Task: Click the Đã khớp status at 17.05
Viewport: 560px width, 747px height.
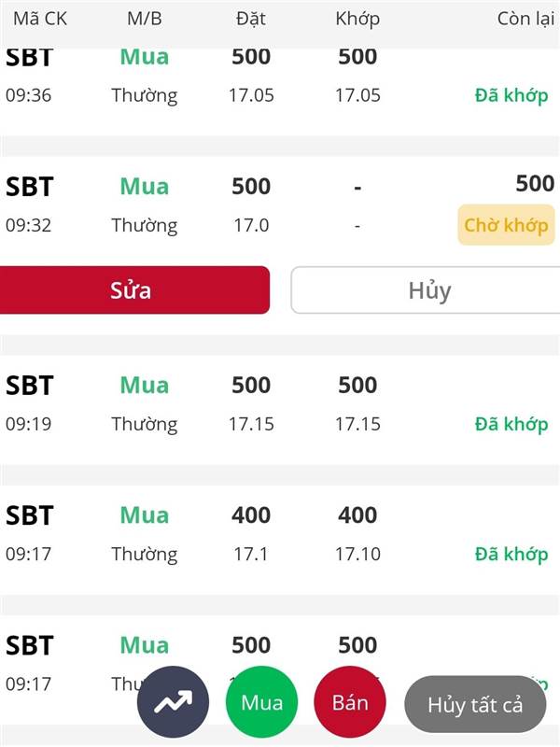Action: tap(511, 95)
